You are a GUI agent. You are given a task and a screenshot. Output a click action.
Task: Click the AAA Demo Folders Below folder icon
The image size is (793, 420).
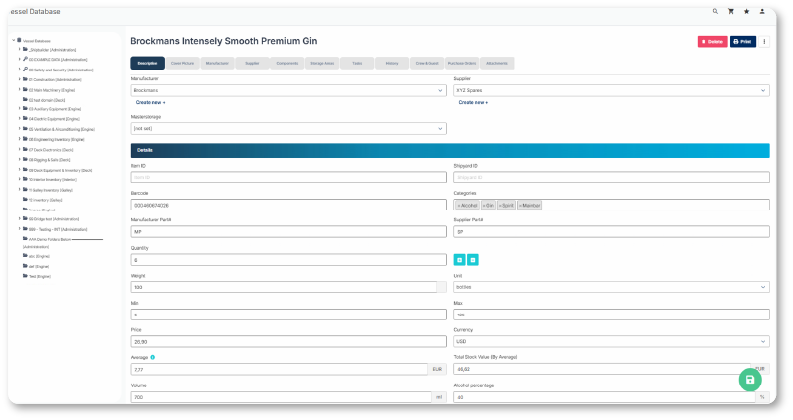tap(25, 239)
